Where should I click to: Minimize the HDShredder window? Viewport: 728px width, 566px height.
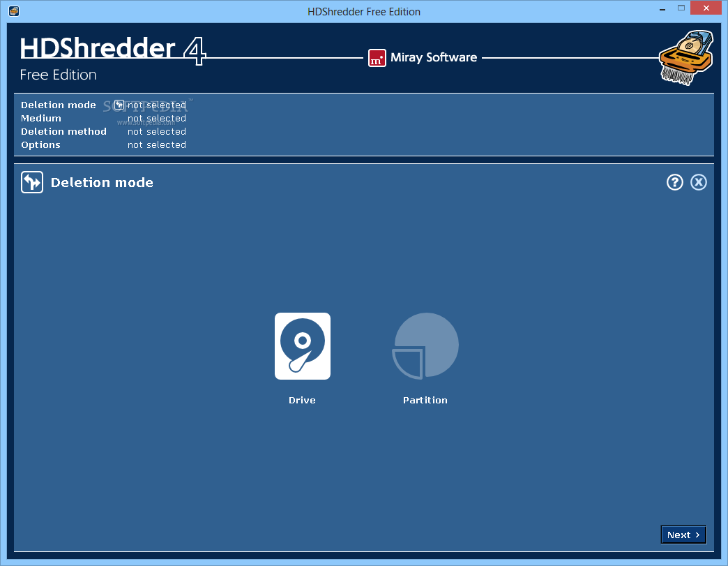tap(662, 9)
